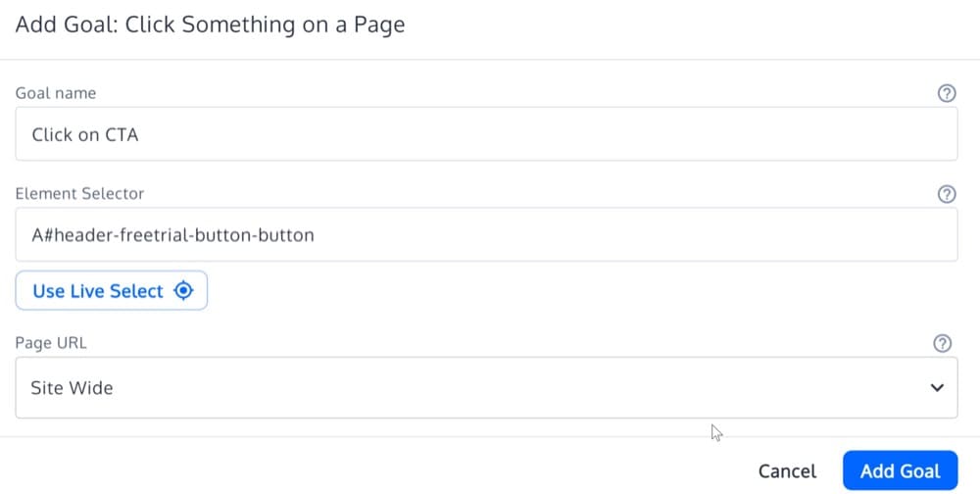
Task: Click the 'Click on CTA' text
Action: 85,134
